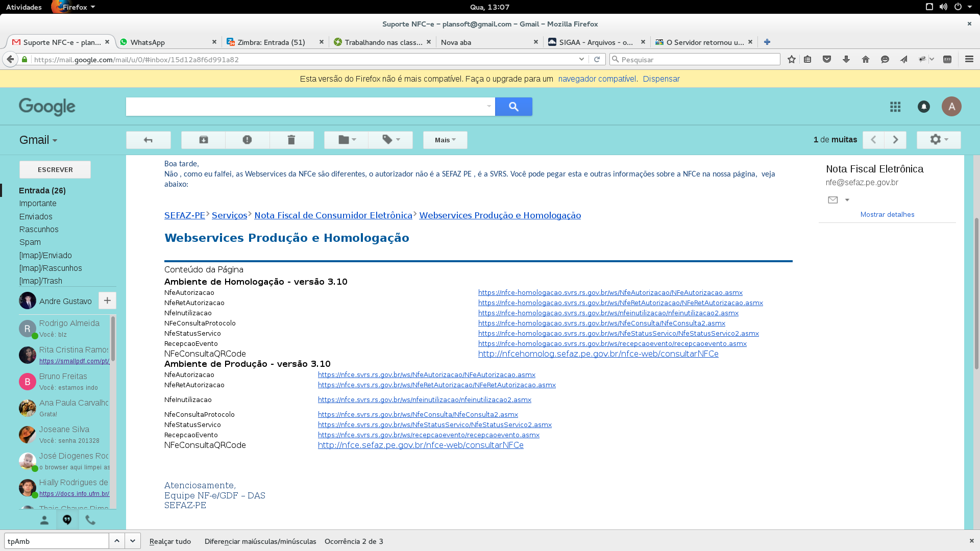Viewport: 980px width, 551px height.
Task: Go to Firefox home icon
Action: pos(865,59)
